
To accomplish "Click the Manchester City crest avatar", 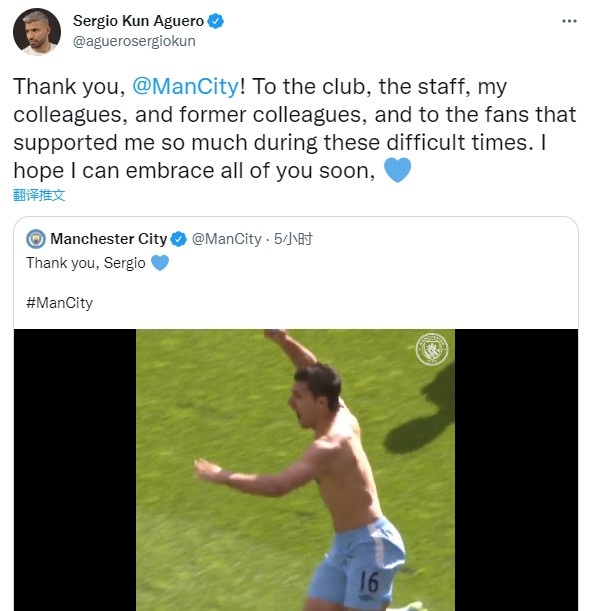I will pos(36,239).
